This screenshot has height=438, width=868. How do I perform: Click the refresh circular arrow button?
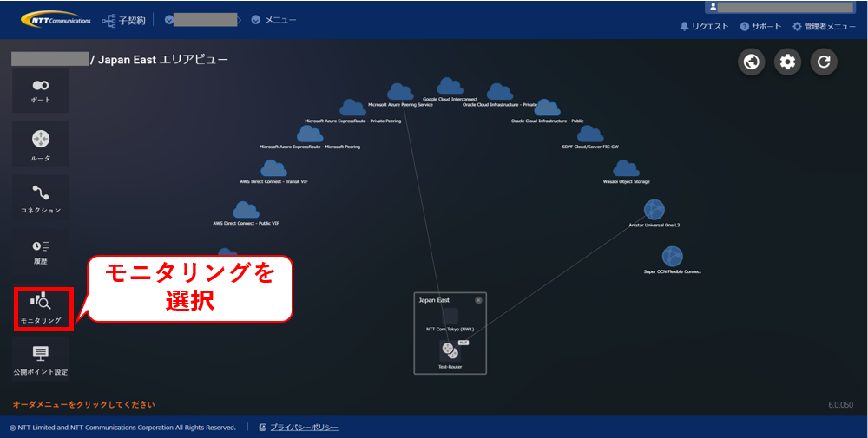pyautogui.click(x=824, y=62)
